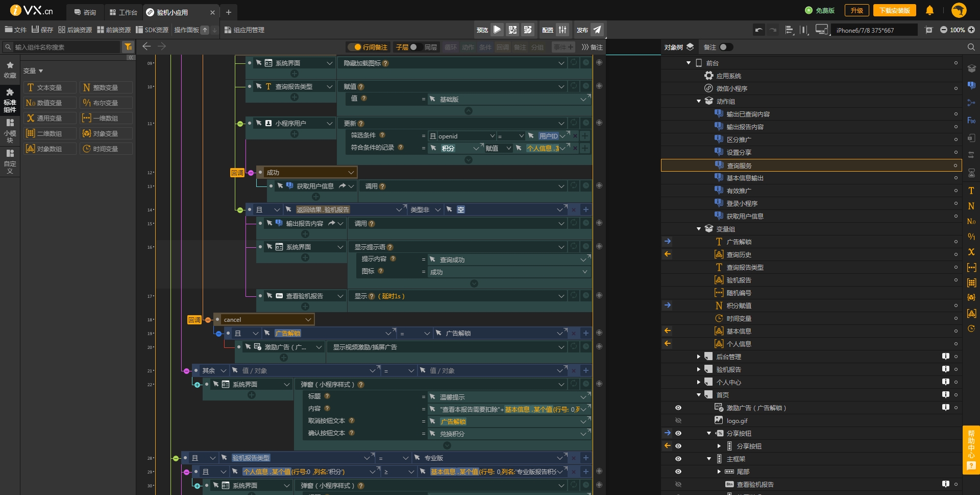This screenshot has height=495, width=980.
Task: Click the layers icon beside 对象树
Action: 690,47
